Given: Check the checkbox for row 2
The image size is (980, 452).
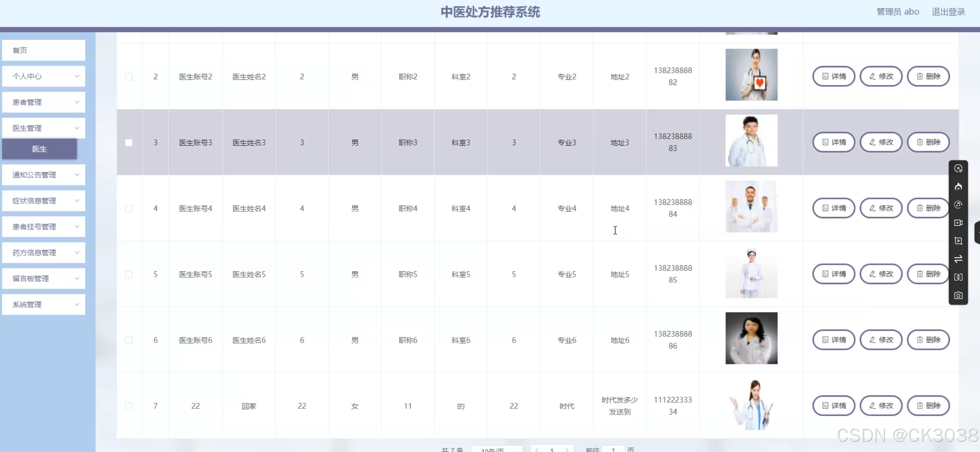Looking at the screenshot, I should pos(129,77).
